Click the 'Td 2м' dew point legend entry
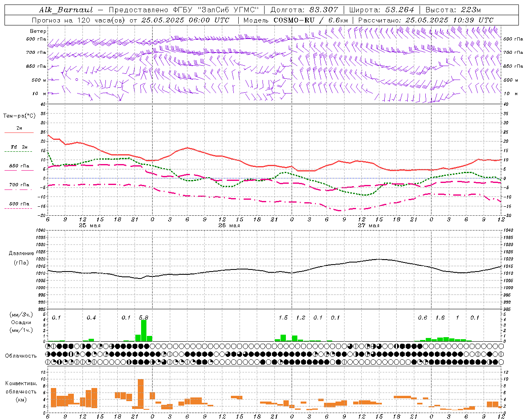 tap(19, 147)
